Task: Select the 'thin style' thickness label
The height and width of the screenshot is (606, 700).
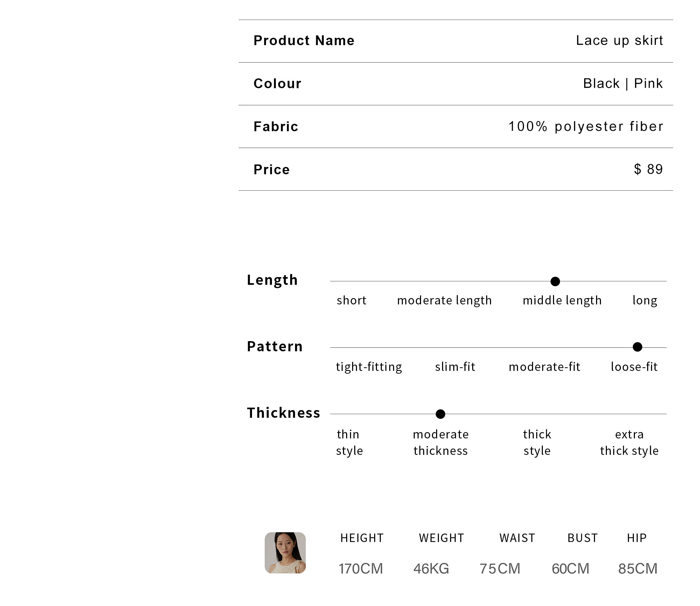Action: pyautogui.click(x=349, y=442)
